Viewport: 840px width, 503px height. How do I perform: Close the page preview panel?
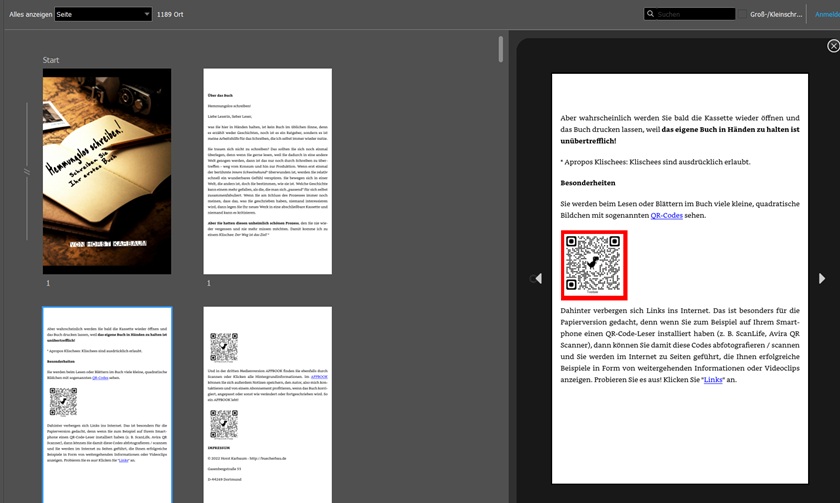pyautogui.click(x=833, y=46)
